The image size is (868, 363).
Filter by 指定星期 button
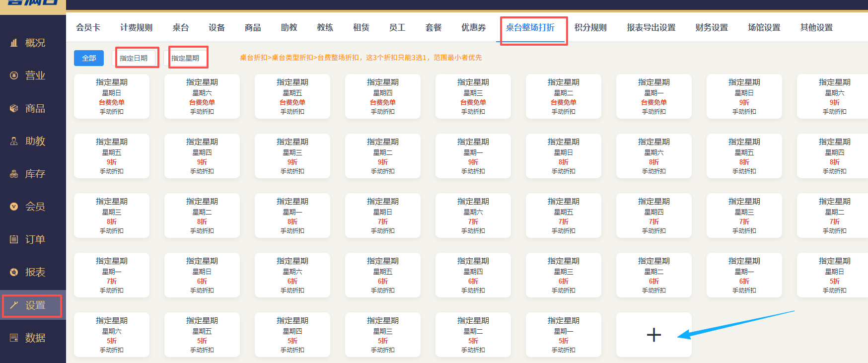(186, 58)
